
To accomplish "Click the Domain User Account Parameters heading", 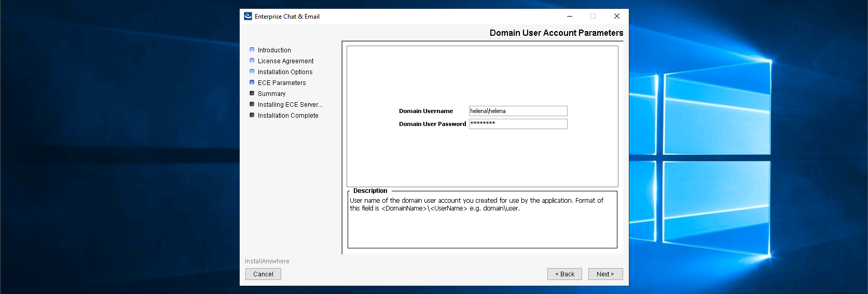I will (556, 33).
